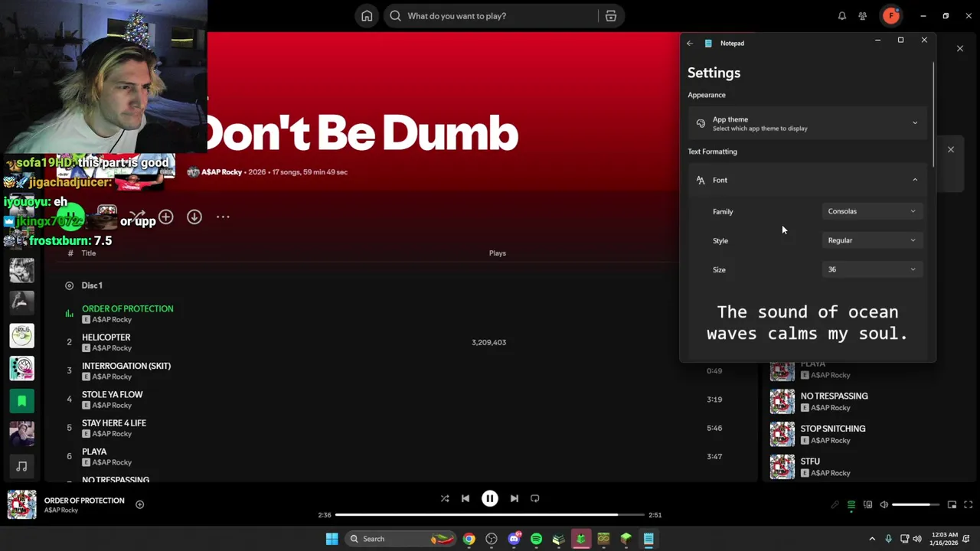Open the Style dropdown showing Regular
Viewport: 980px width, 551px height.
tap(872, 240)
